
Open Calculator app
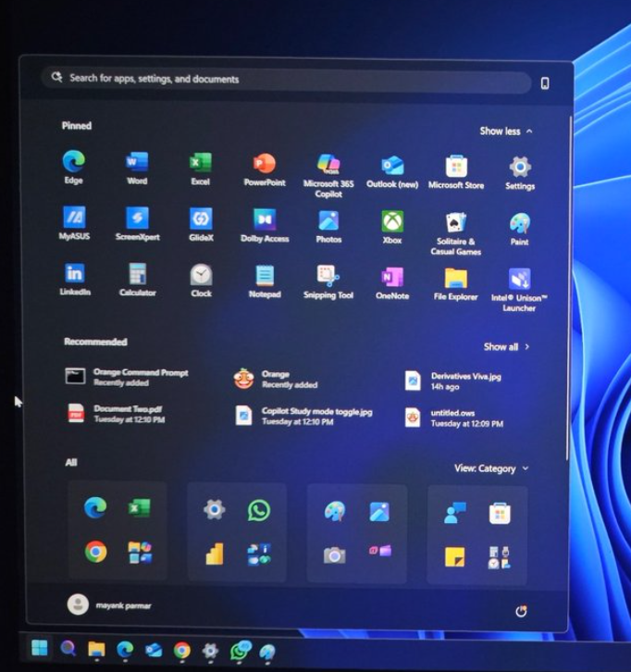pyautogui.click(x=138, y=280)
